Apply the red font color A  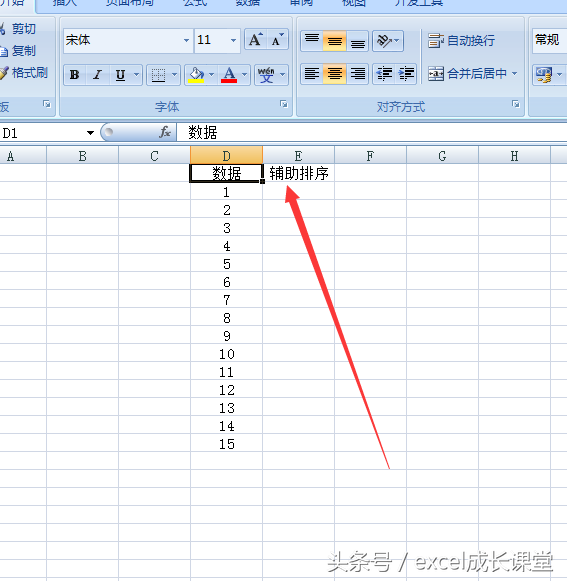tap(229, 75)
